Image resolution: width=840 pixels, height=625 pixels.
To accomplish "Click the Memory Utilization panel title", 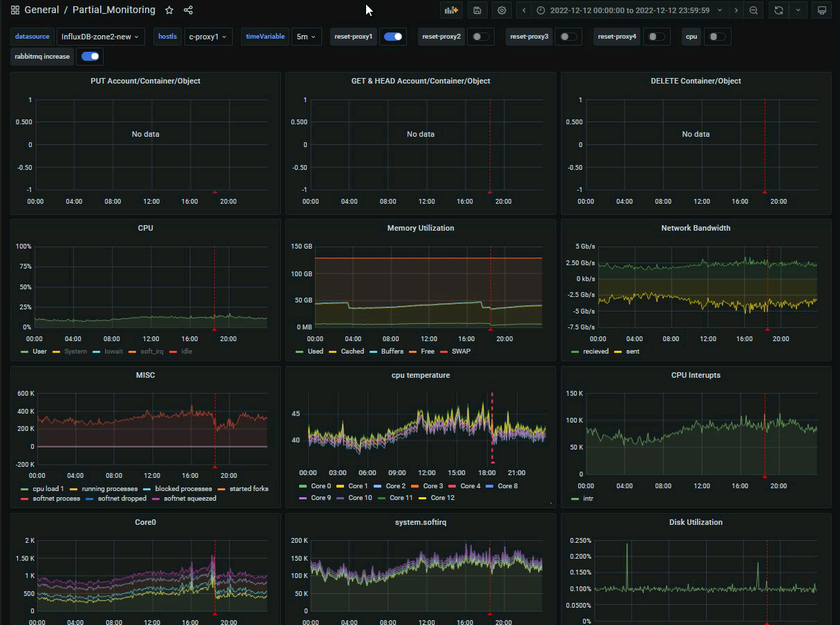I will [420, 228].
